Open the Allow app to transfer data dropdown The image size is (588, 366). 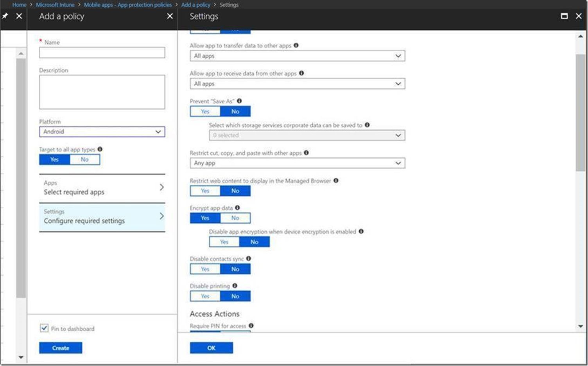[297, 56]
